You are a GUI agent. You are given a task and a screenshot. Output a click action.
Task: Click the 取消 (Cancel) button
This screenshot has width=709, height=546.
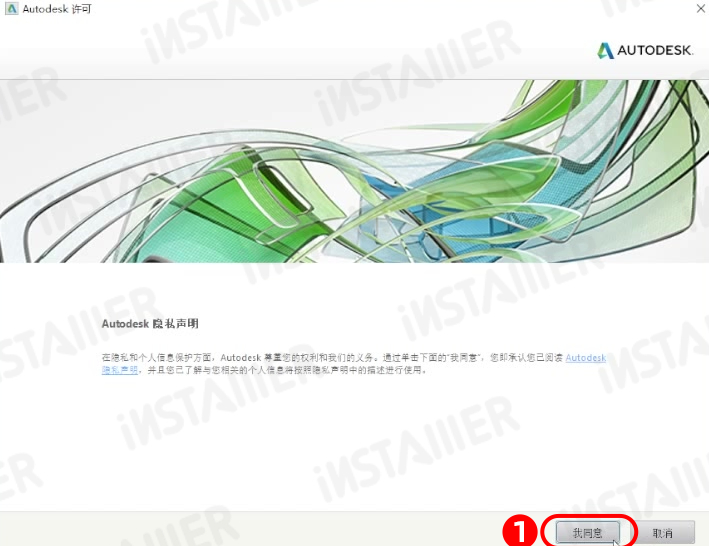(662, 532)
